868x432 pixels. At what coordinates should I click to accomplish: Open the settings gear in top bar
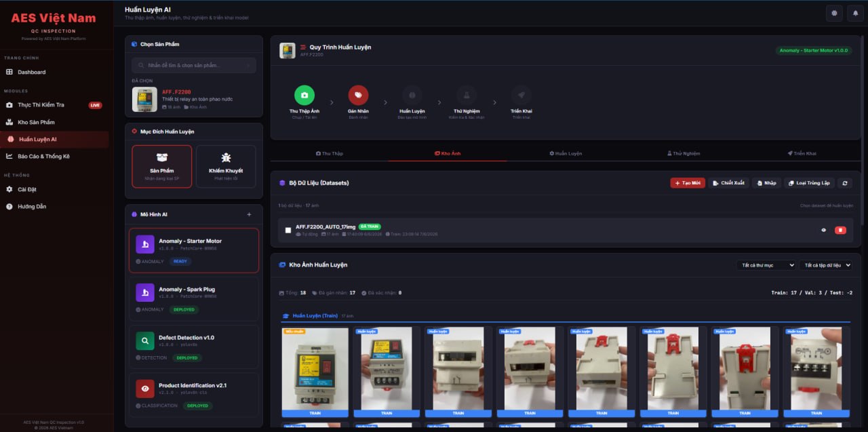click(x=834, y=13)
